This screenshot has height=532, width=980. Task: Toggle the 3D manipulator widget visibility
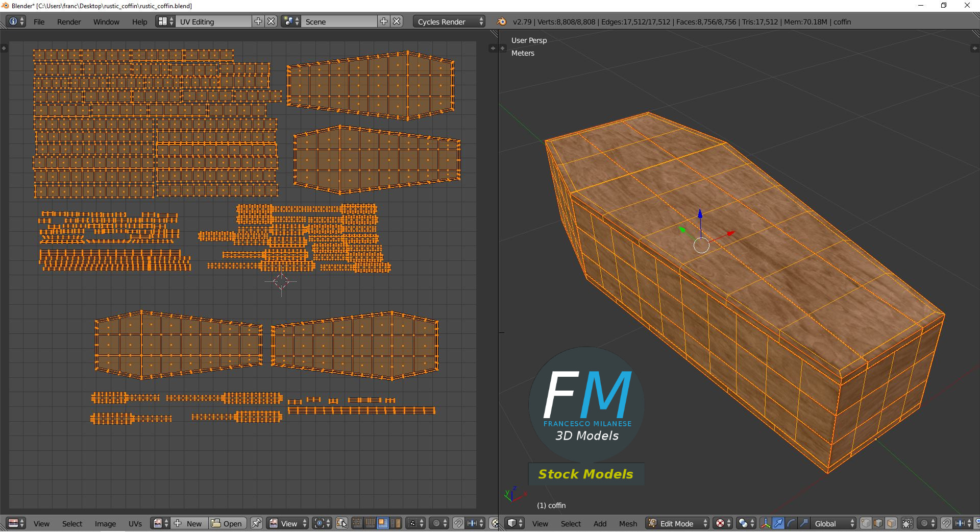[765, 523]
